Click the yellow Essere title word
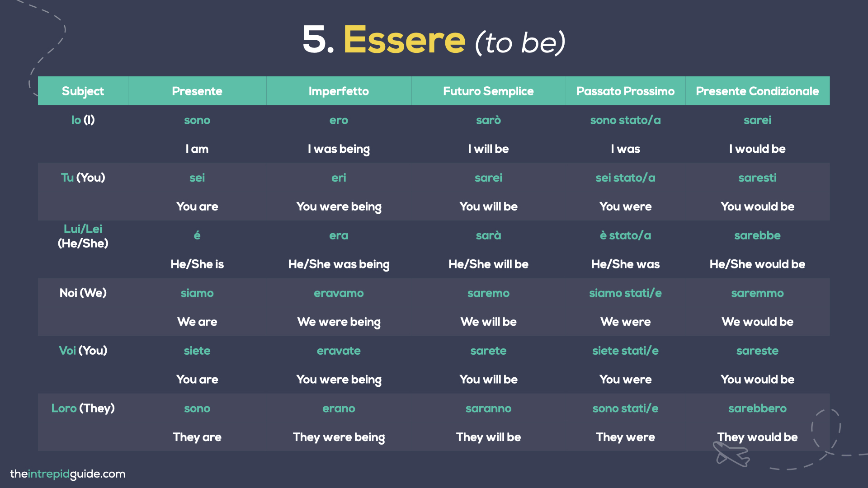 coord(404,40)
